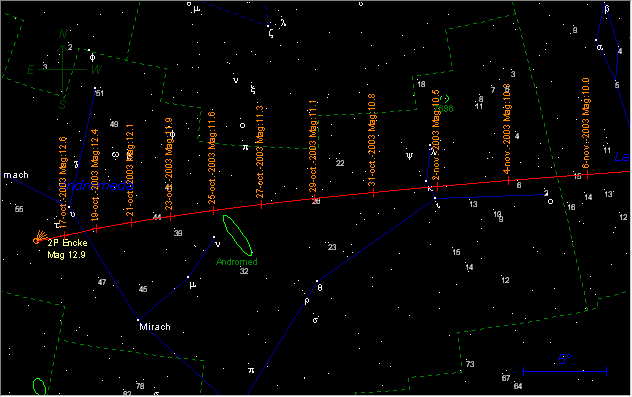Click the Mirach star label
The height and width of the screenshot is (397, 632).
tap(155, 327)
